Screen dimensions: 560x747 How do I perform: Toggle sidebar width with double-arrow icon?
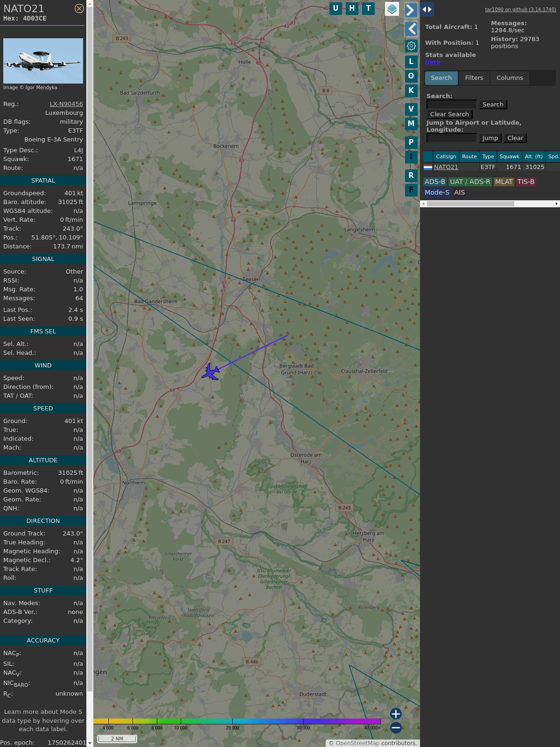tap(427, 9)
